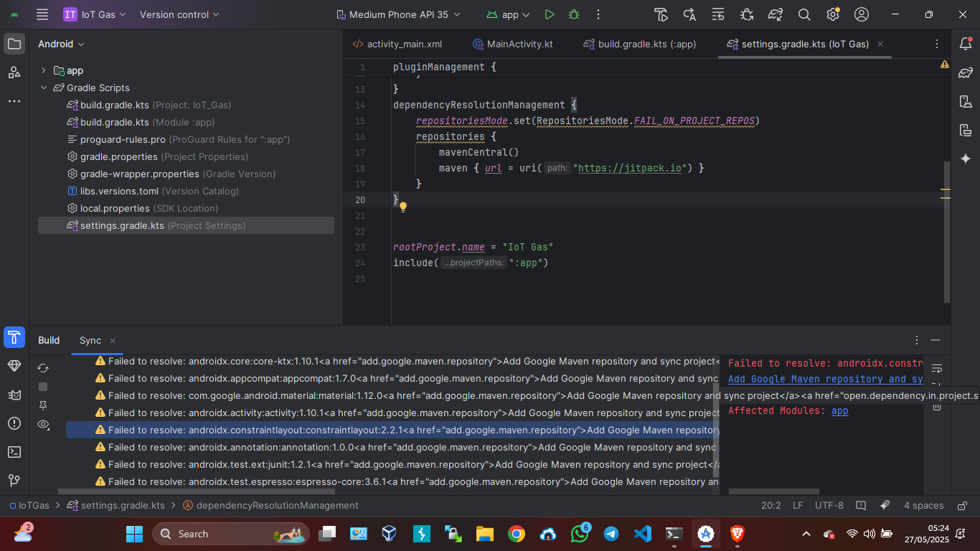The width and height of the screenshot is (980, 551).
Task: Open Problems exclamation icon on left sidebar
Action: (14, 423)
